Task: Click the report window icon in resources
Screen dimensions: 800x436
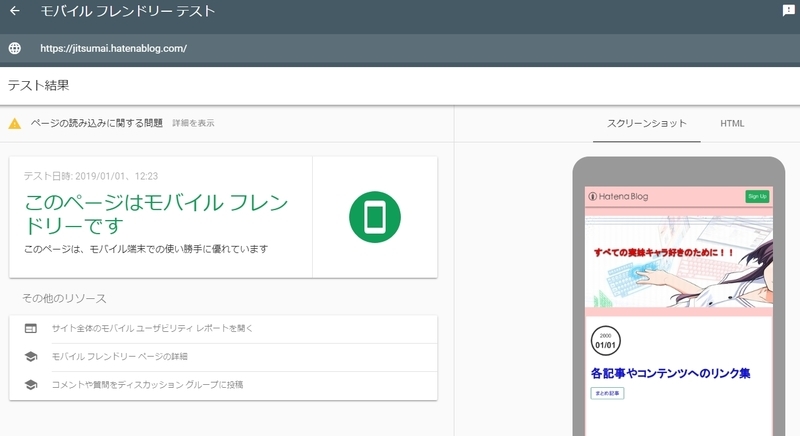Action: click(x=31, y=328)
